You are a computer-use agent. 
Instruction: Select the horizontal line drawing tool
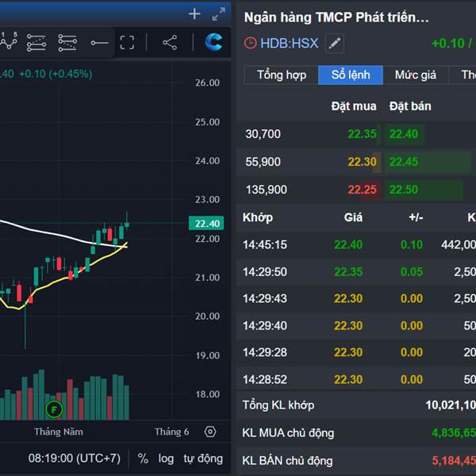point(100,43)
